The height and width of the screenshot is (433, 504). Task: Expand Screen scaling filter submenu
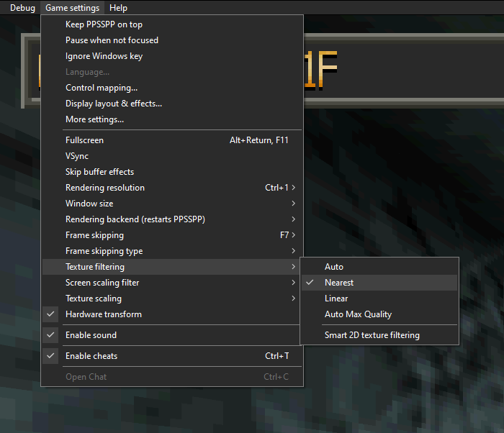tap(172, 283)
